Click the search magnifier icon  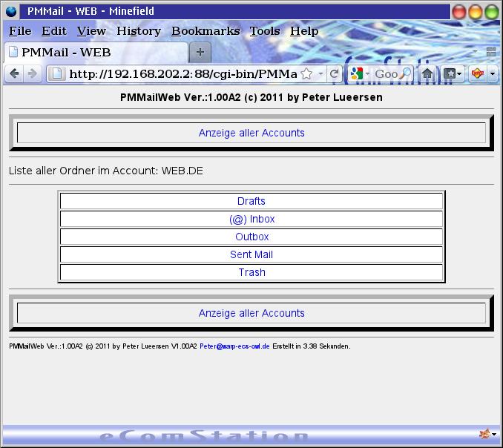(x=405, y=73)
